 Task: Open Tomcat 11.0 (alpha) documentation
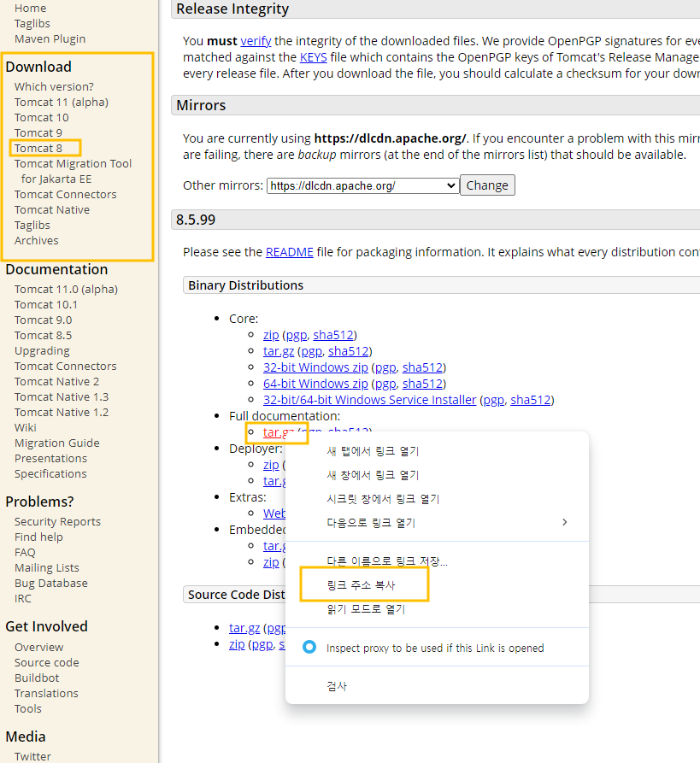point(66,289)
